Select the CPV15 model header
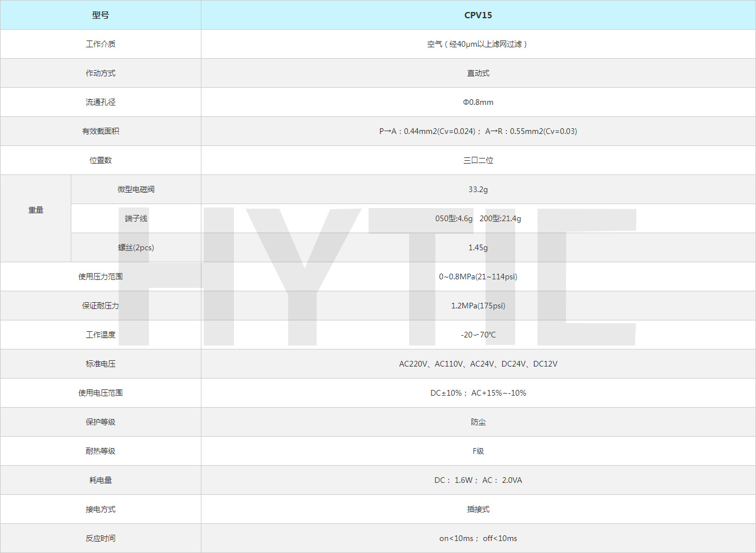 (478, 15)
